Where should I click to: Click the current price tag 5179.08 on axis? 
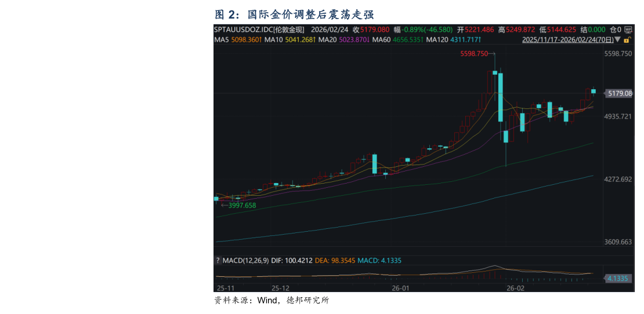tap(618, 94)
